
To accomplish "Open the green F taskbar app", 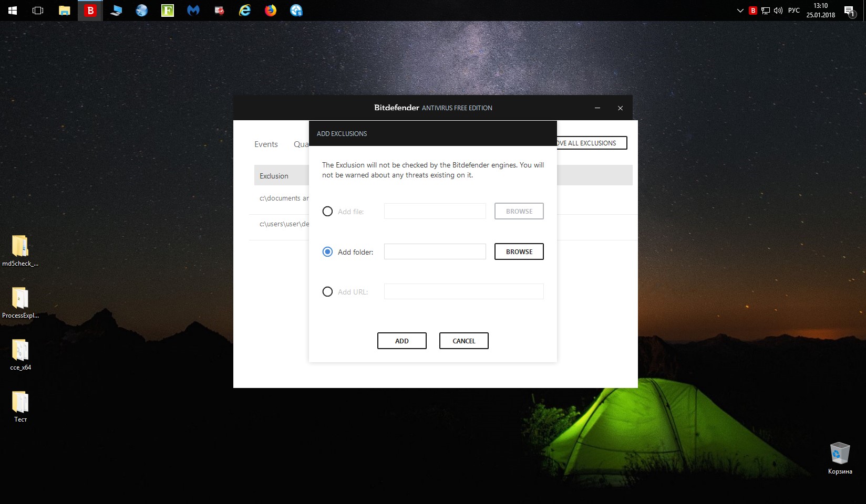I will point(168,10).
